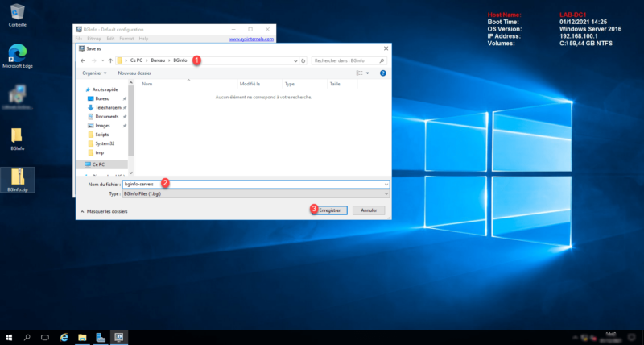Open Task View on the taskbar
Image resolution: width=644 pixels, height=345 pixels.
click(45, 338)
